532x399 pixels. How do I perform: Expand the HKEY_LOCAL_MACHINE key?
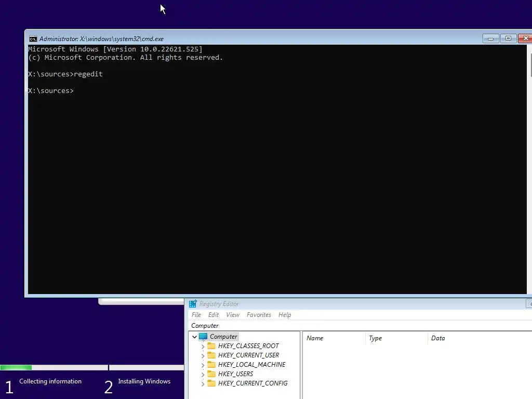[x=203, y=365]
